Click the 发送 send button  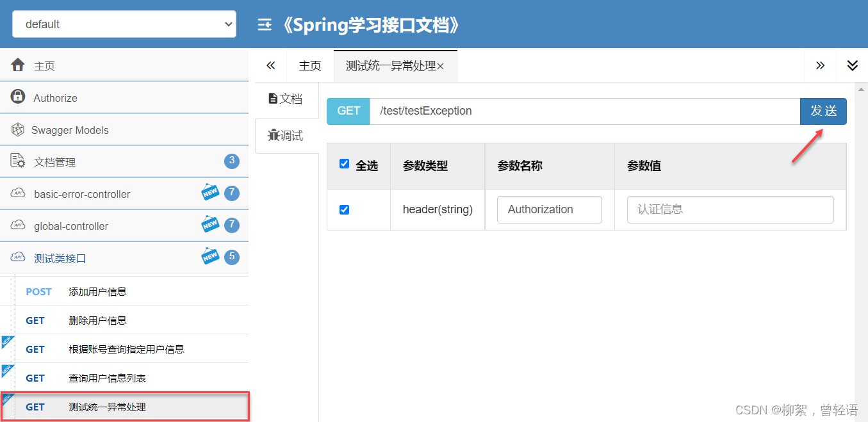(823, 111)
